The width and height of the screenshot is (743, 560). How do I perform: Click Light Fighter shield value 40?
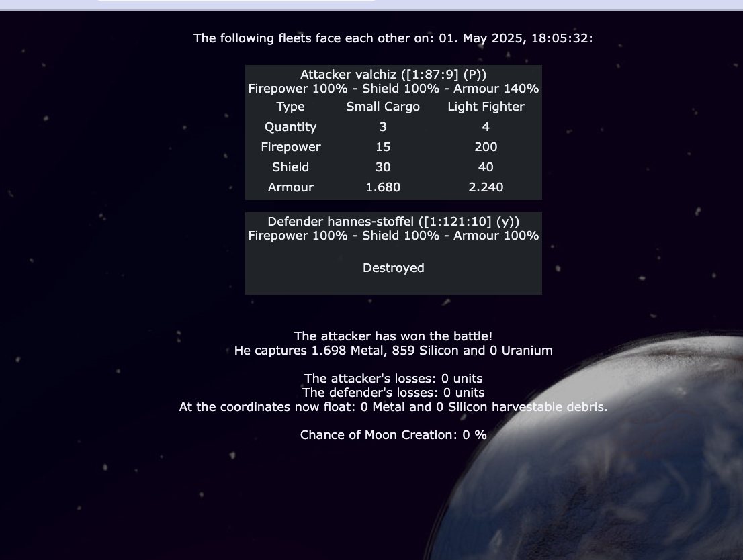[x=486, y=167]
